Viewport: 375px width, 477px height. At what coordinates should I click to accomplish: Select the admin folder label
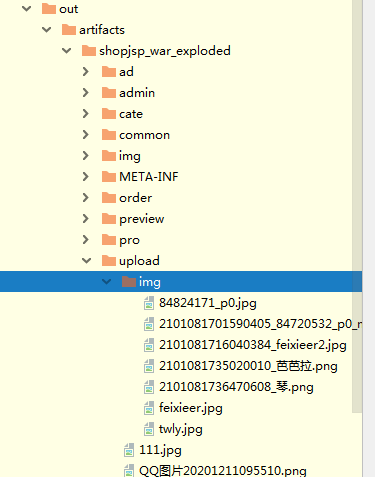click(137, 93)
